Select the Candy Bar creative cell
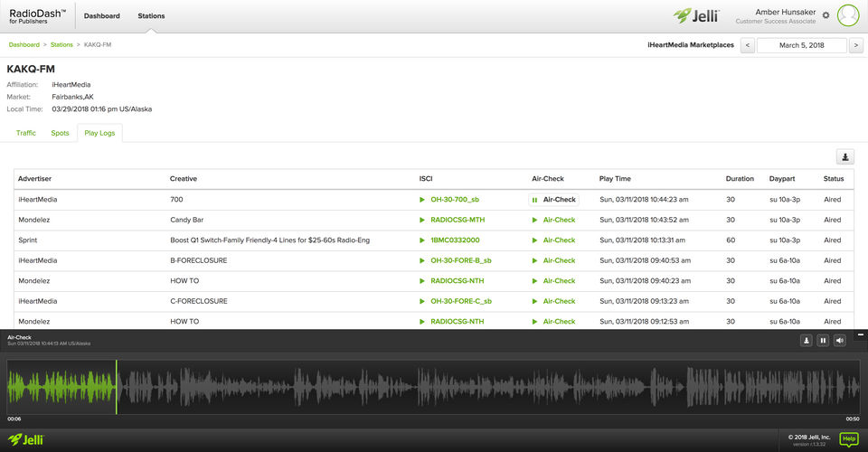The width and height of the screenshot is (868, 452). [x=186, y=221]
